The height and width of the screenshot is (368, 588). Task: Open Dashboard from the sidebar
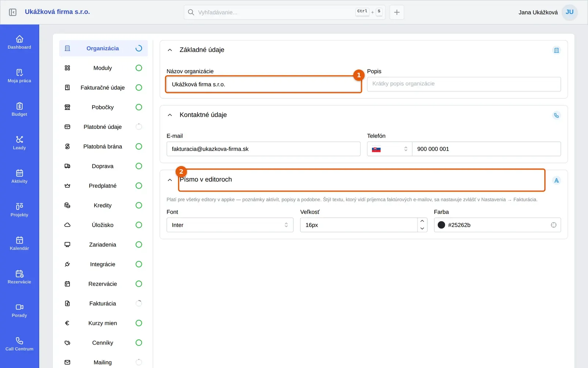click(19, 42)
